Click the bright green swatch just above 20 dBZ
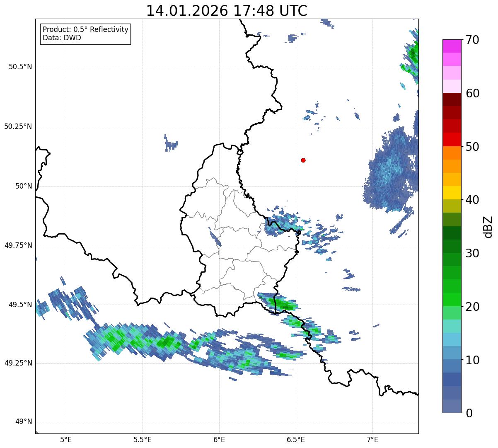498x448 pixels. click(452, 300)
